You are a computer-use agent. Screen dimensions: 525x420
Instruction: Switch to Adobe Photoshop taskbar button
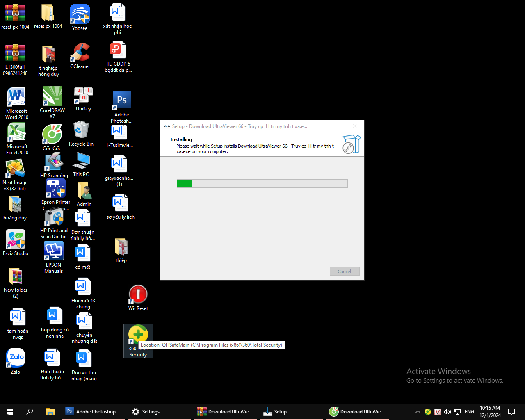(x=94, y=412)
